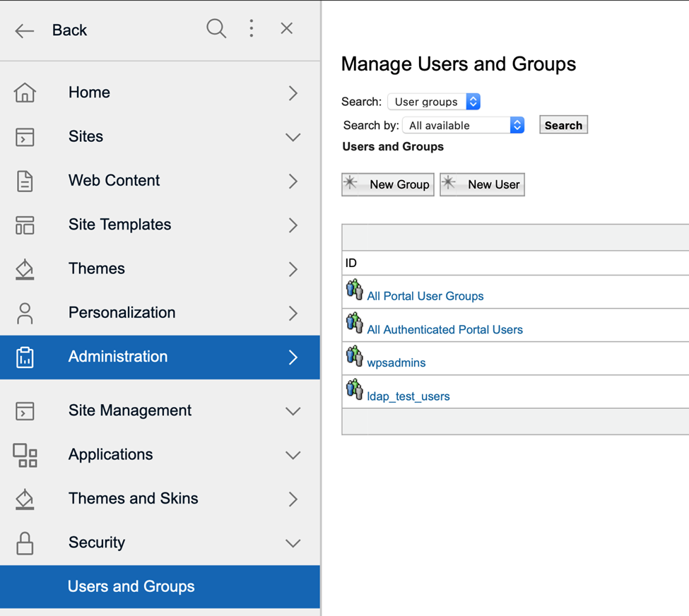Screen dimensions: 689x616
Task: Expand the Administration chevron
Action: [293, 357]
